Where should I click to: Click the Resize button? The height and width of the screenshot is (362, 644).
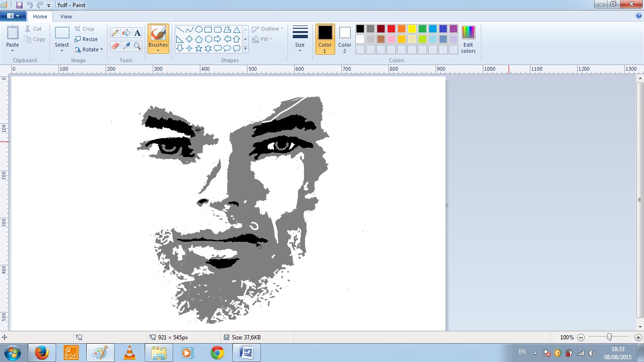[86, 39]
